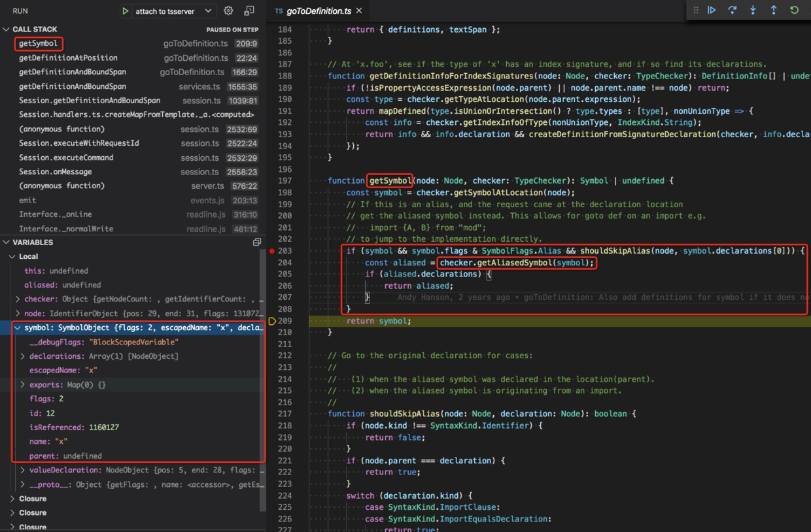The width and height of the screenshot is (811, 532).
Task: Select the getDefinitionAtPosition stack frame
Action: coord(133,58)
